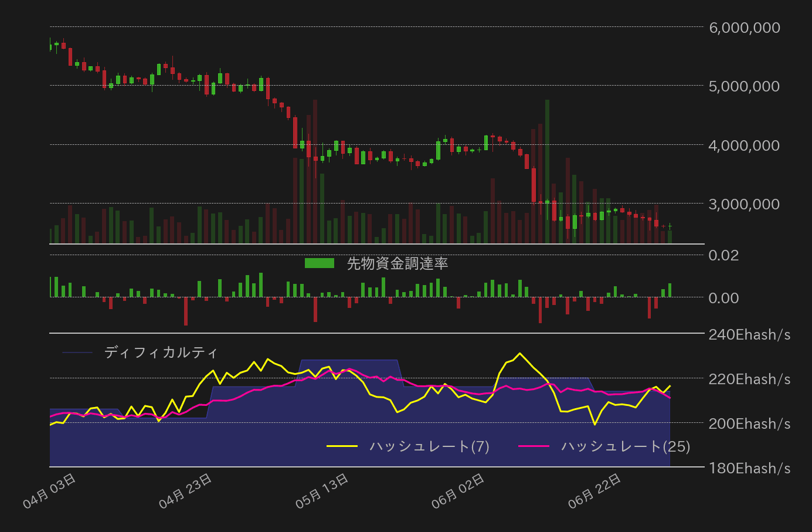Toggle the ハッシュレート(7) legend label
Screen dimensions: 812x532
click(x=429, y=446)
